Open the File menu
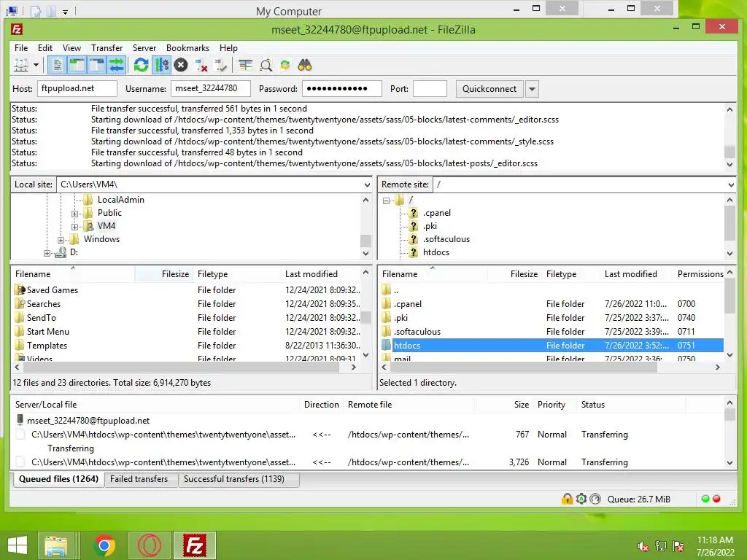This screenshot has height=560, width=747. coord(21,47)
